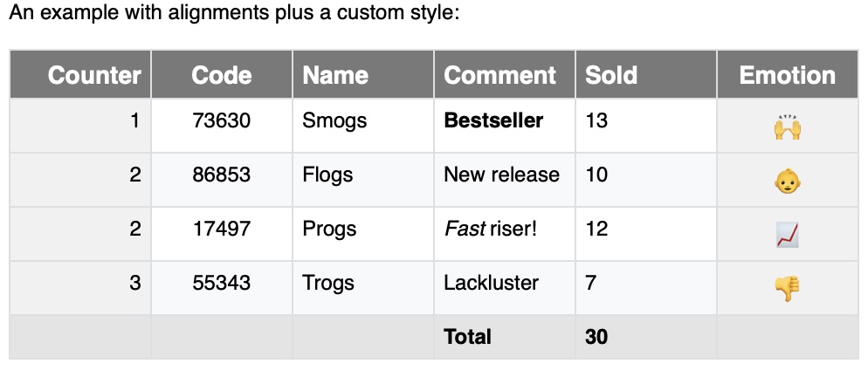868x384 pixels.
Task: Select the Lackluster comment cell
Action: click(x=491, y=283)
